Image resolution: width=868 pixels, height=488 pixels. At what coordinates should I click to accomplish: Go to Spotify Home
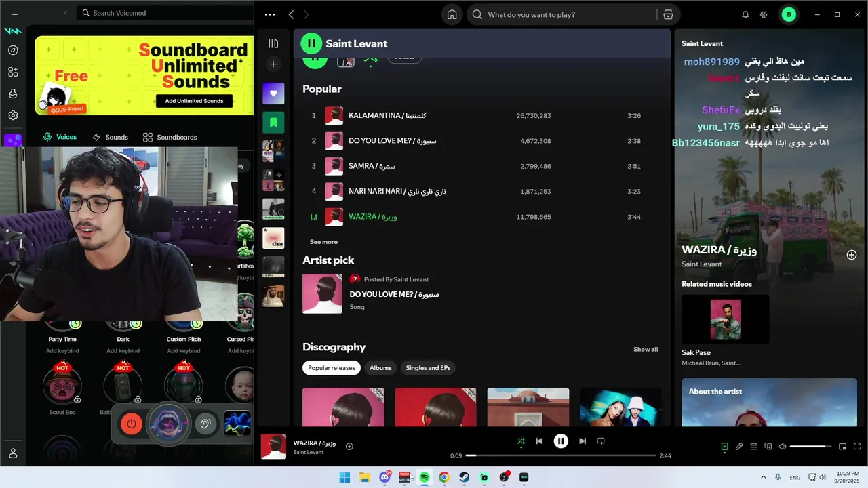[x=452, y=14]
